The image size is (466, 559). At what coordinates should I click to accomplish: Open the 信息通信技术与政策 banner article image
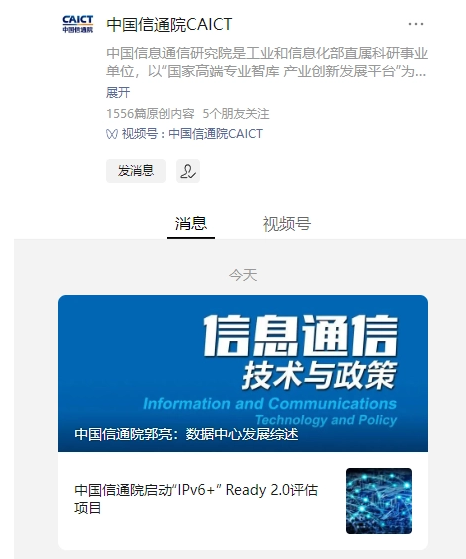pyautogui.click(x=243, y=373)
